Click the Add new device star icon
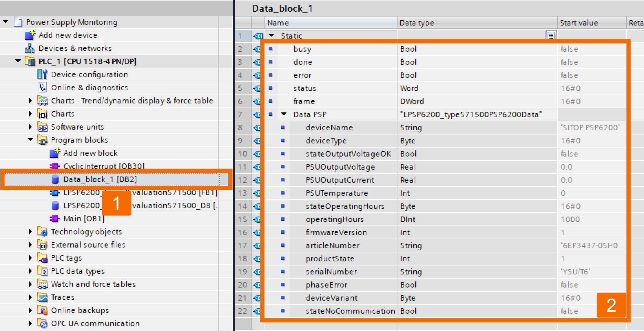644x331 pixels. (x=30, y=35)
